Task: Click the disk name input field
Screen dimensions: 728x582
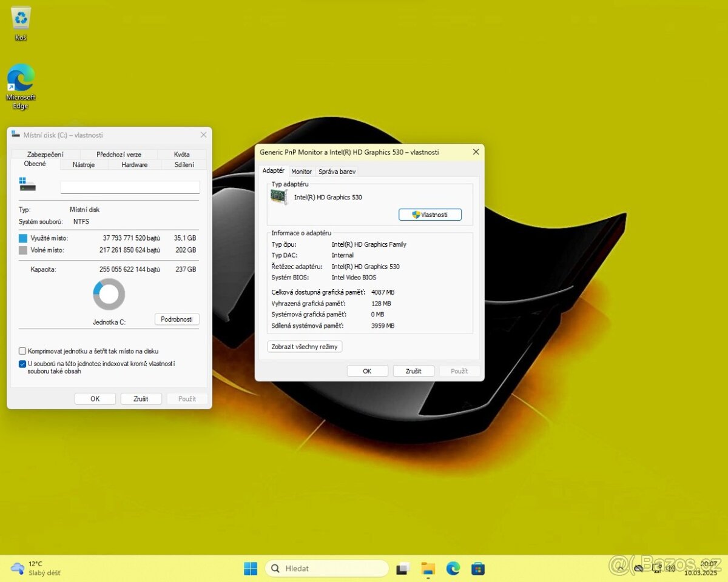Action: click(x=130, y=187)
